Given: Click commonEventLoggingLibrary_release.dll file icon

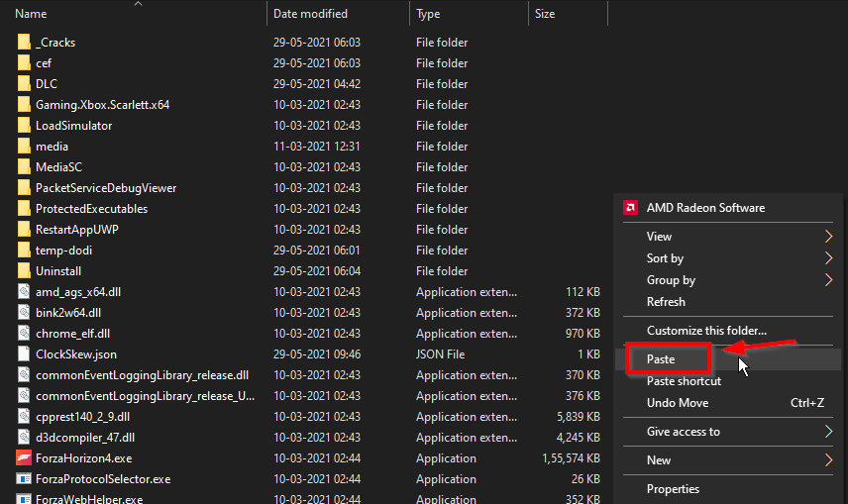Looking at the screenshot, I should (x=24, y=374).
